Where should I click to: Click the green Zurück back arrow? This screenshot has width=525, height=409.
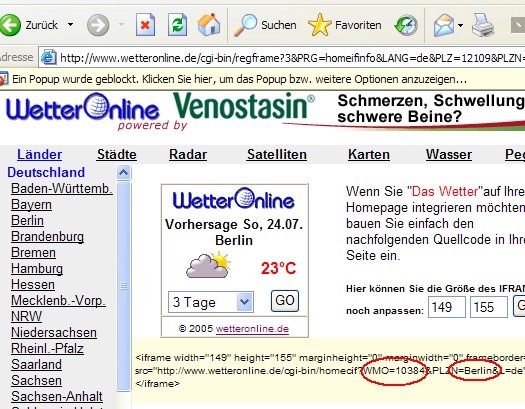[10, 25]
